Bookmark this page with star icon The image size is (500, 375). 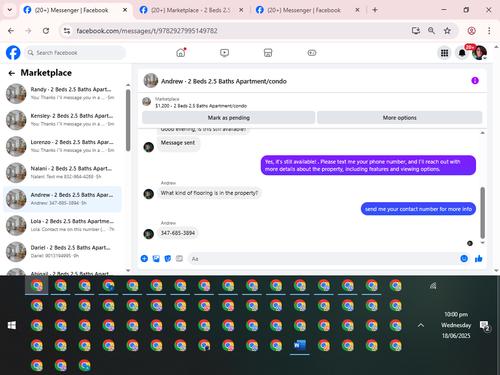[447, 31]
